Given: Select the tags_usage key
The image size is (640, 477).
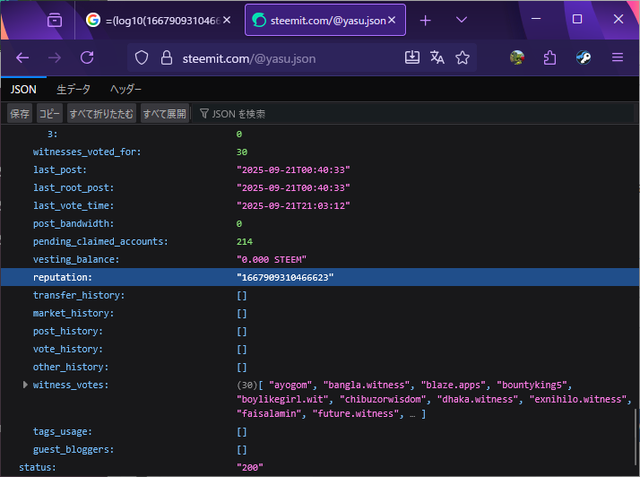Looking at the screenshot, I should coord(62,432).
